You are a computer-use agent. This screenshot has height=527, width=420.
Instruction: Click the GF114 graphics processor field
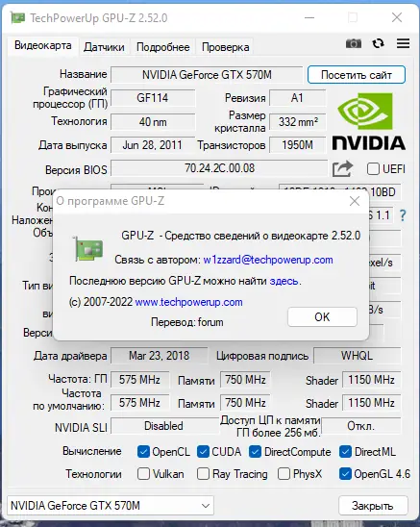(153, 98)
